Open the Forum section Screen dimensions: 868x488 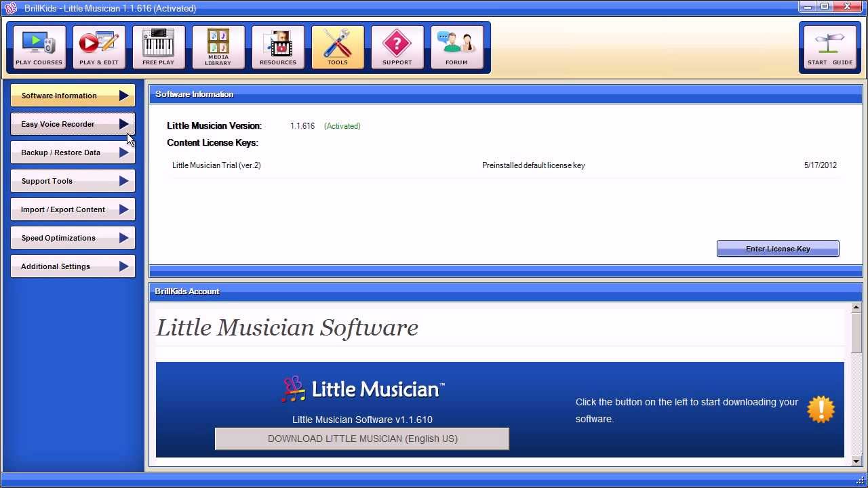pyautogui.click(x=457, y=47)
